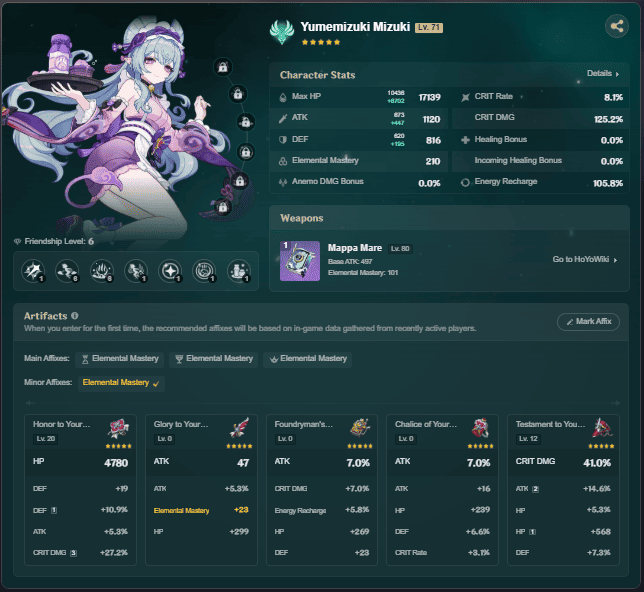Click the CRIT DMG 41.0% main stat
644x592 pixels.
(563, 463)
